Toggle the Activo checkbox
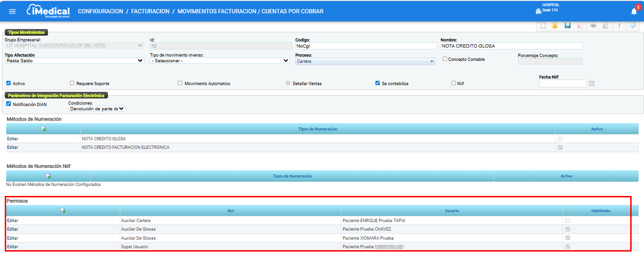The height and width of the screenshot is (253, 644). (9, 83)
